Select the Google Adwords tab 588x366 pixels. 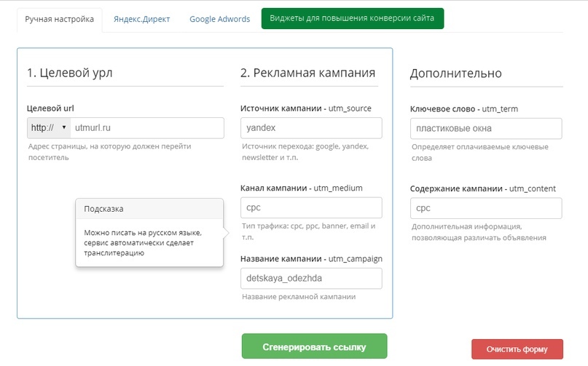pyautogui.click(x=219, y=19)
